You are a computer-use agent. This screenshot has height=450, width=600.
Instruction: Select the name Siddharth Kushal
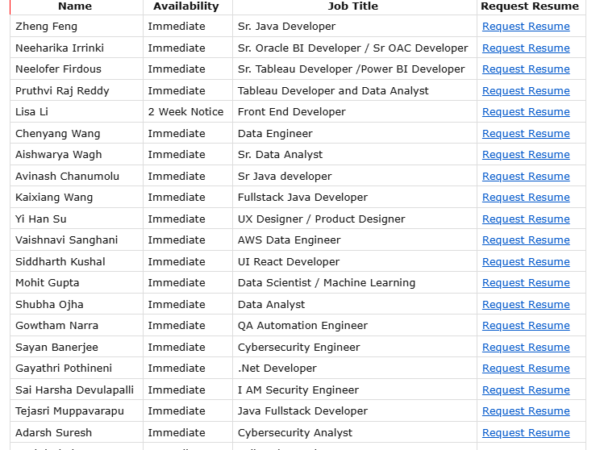(x=60, y=262)
